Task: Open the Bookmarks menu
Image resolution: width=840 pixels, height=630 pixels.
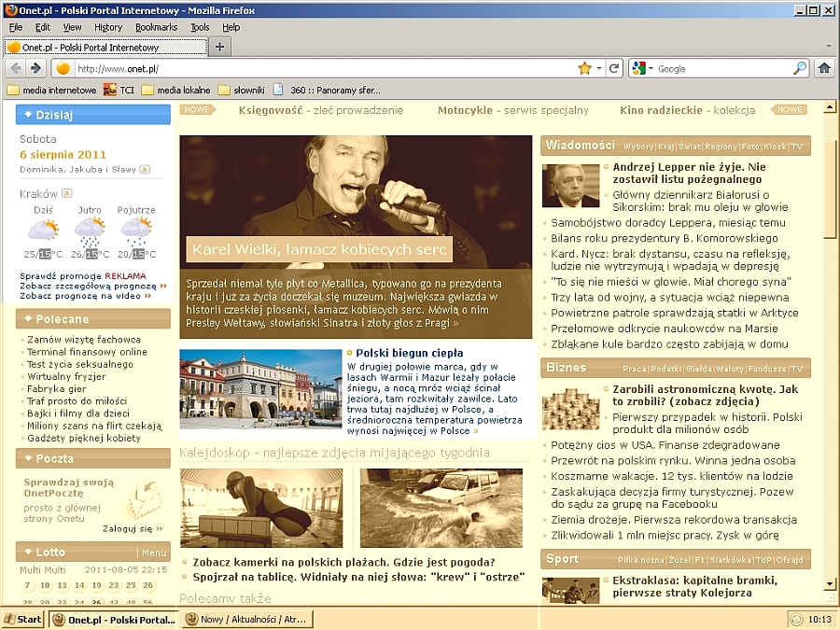Action: click(157, 27)
